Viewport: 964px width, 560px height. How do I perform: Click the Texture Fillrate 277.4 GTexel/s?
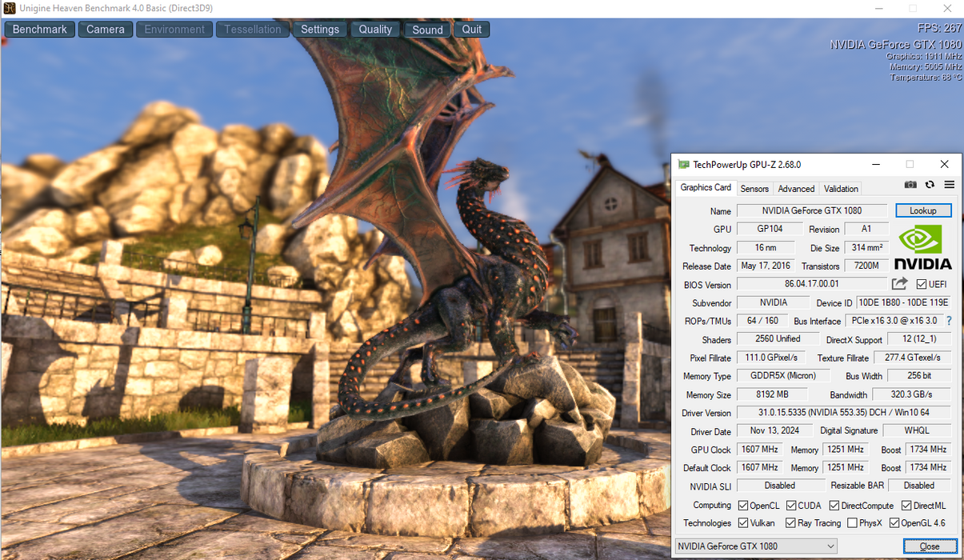pyautogui.click(x=913, y=358)
